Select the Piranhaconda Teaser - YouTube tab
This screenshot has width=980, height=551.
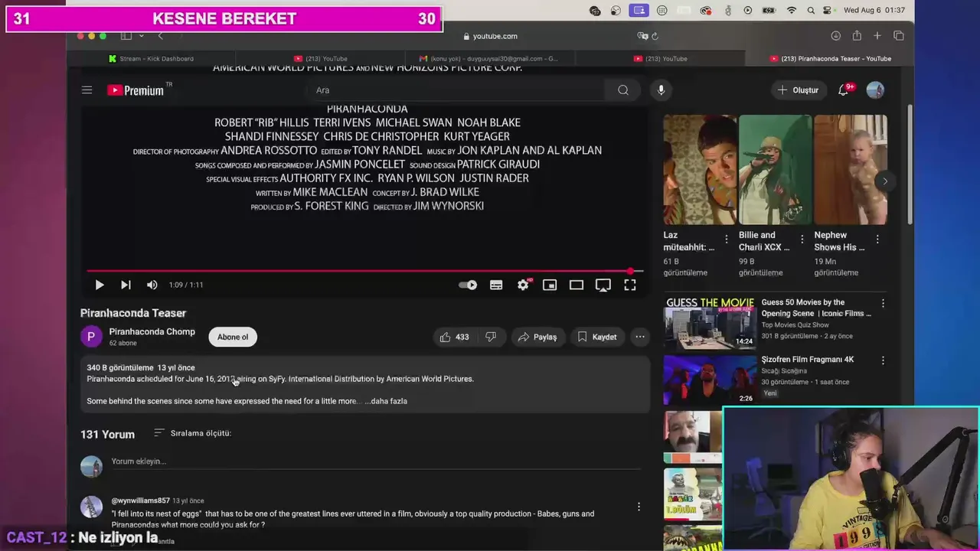pyautogui.click(x=829, y=58)
